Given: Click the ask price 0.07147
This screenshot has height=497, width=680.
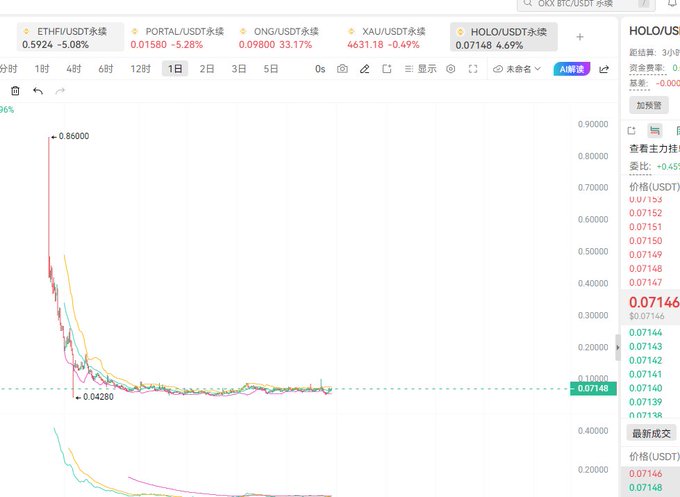Looking at the screenshot, I should [646, 282].
